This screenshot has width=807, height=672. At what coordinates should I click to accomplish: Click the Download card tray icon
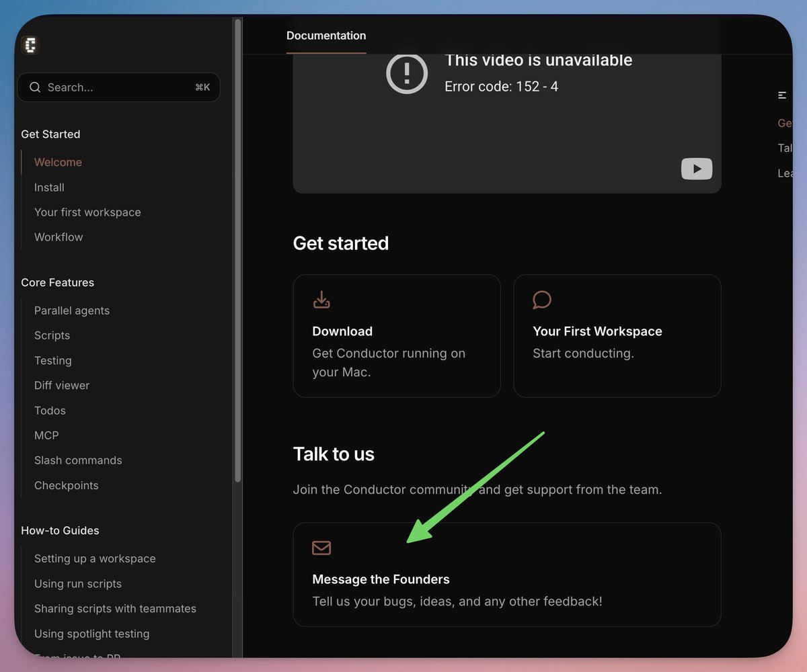[321, 300]
